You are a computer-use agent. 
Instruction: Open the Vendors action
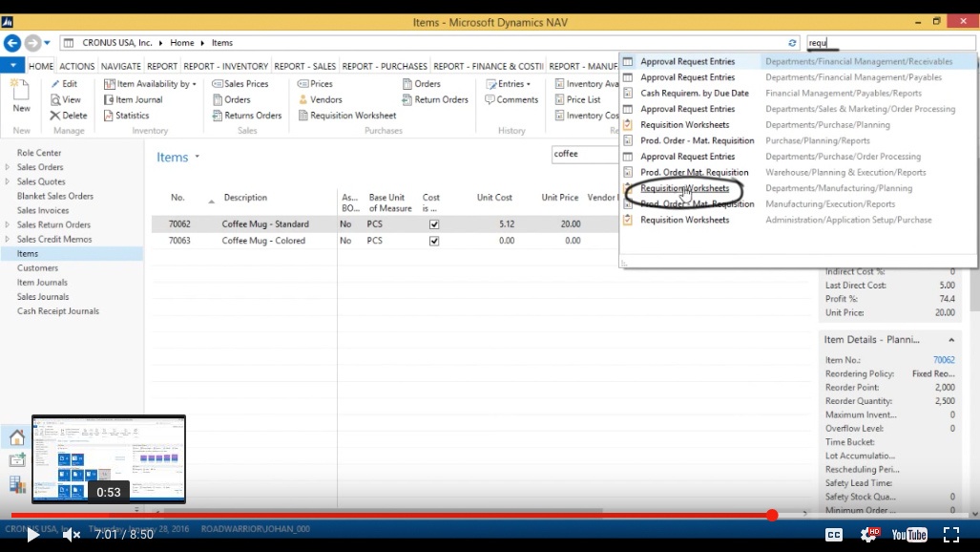click(320, 99)
